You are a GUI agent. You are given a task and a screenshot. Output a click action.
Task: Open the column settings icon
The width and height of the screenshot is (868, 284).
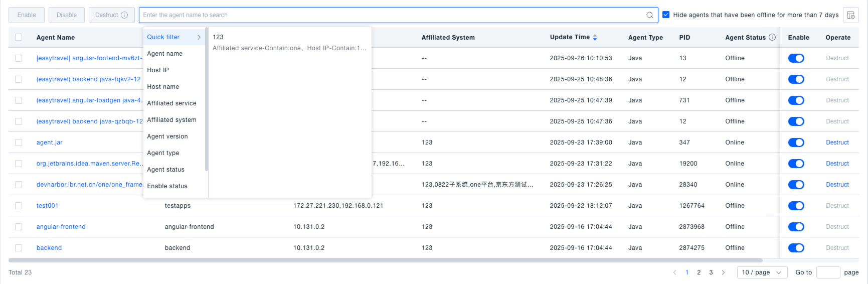pyautogui.click(x=850, y=15)
